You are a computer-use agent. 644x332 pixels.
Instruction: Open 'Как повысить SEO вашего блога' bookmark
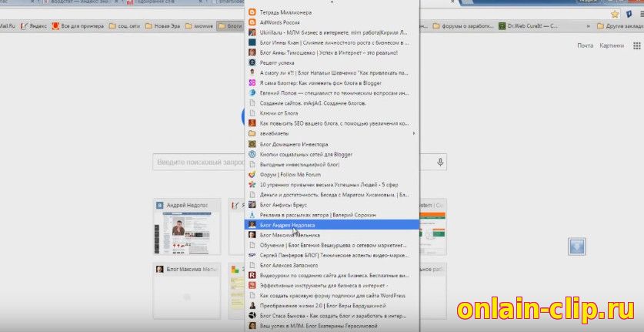click(x=332, y=123)
